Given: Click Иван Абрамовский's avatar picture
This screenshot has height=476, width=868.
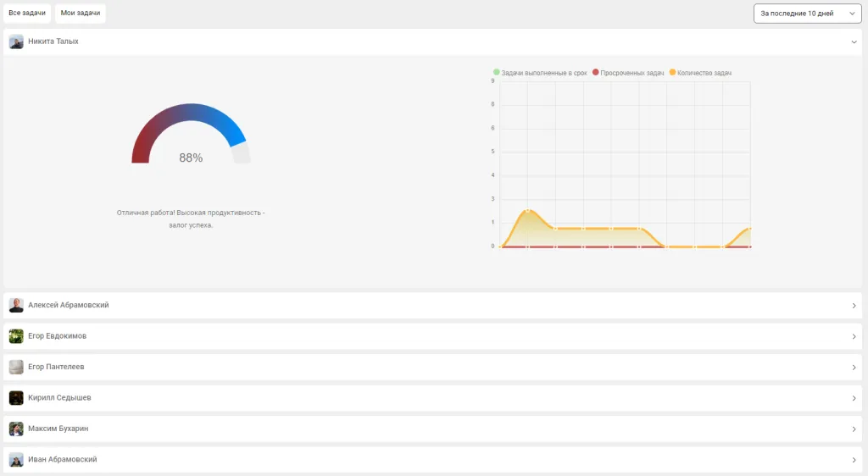Looking at the screenshot, I should pyautogui.click(x=16, y=460).
